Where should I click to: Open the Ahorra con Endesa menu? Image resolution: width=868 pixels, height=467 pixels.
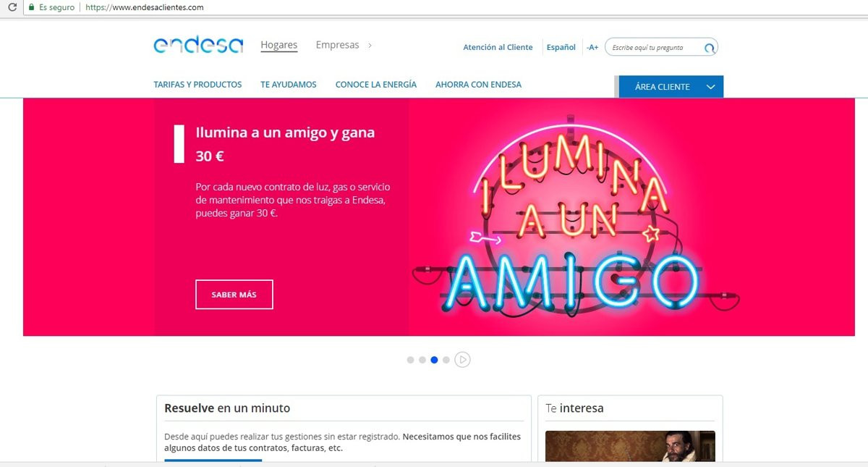point(478,85)
